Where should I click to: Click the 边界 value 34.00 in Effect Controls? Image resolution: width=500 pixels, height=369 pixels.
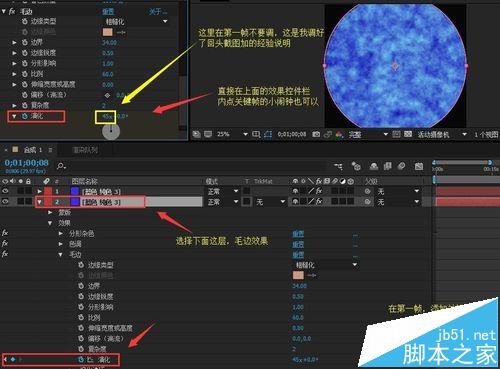click(x=109, y=43)
